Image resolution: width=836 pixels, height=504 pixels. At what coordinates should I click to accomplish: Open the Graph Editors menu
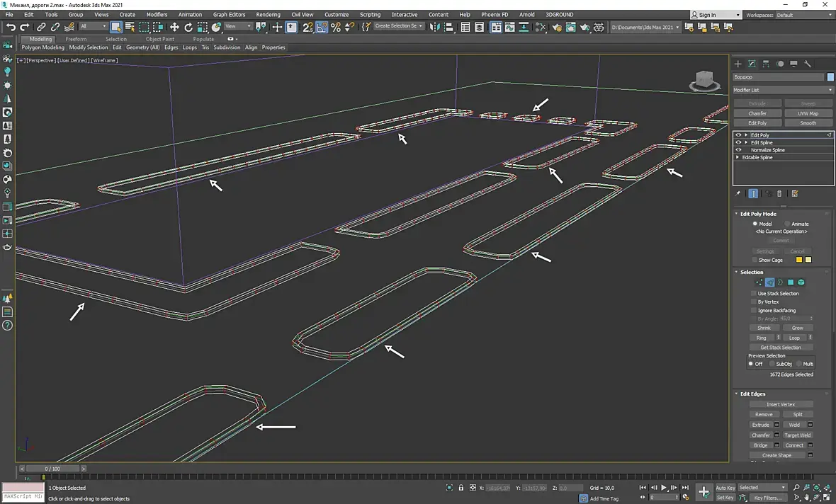(229, 14)
